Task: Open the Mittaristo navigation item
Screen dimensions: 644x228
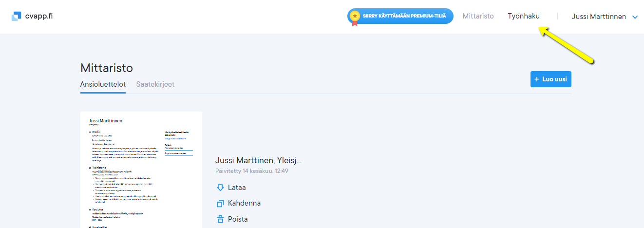Action: pyautogui.click(x=478, y=16)
